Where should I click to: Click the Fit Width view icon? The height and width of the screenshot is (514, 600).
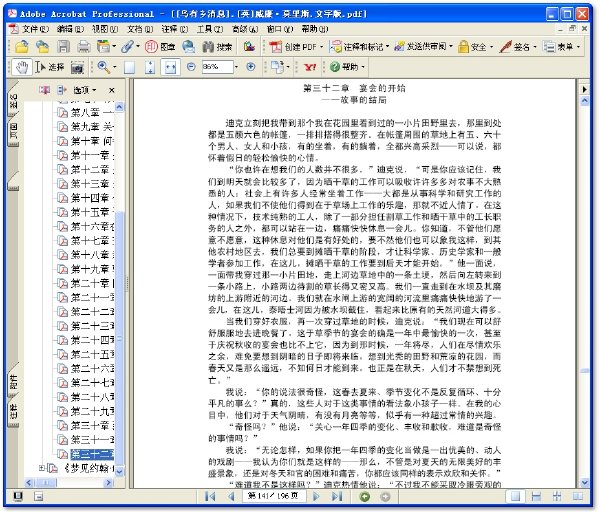click(170, 67)
